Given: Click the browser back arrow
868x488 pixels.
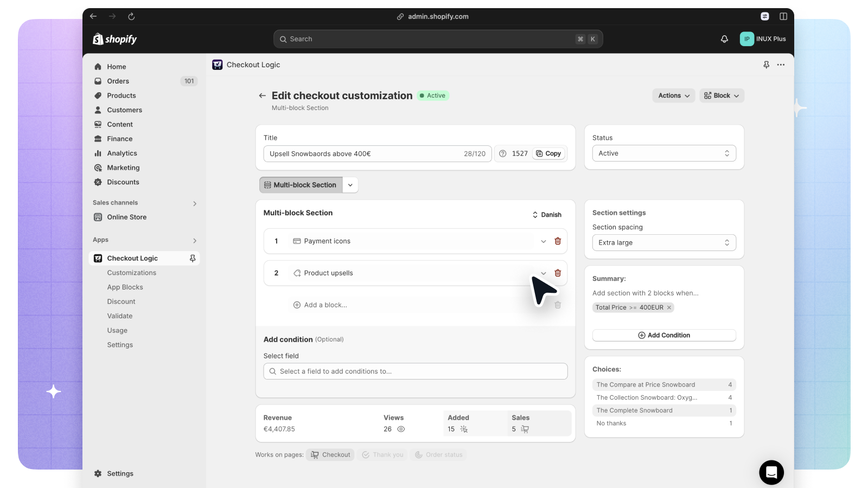Looking at the screenshot, I should coord(93,16).
